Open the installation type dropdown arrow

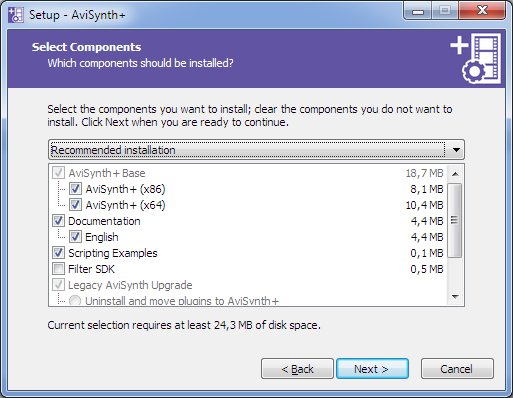pyautogui.click(x=456, y=150)
